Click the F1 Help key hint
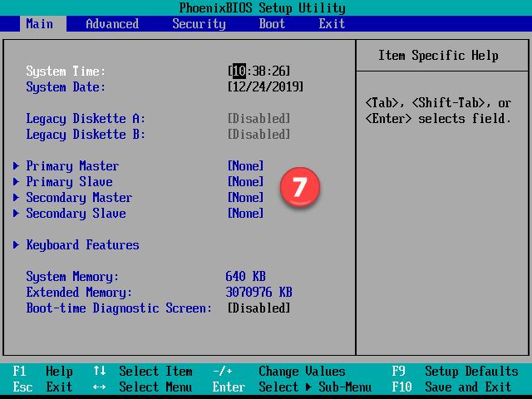532x399 pixels. coord(42,372)
